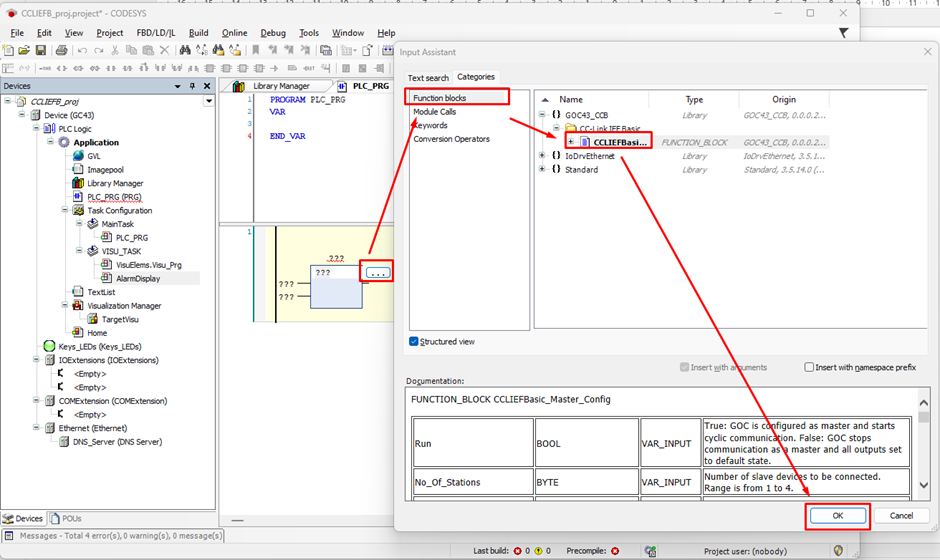Click the Replace toolbar icon

click(201, 50)
